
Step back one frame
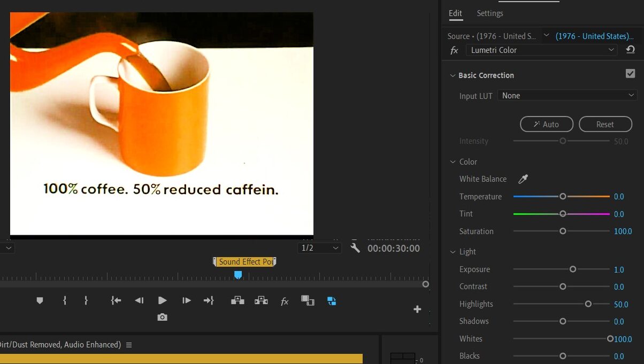click(139, 301)
